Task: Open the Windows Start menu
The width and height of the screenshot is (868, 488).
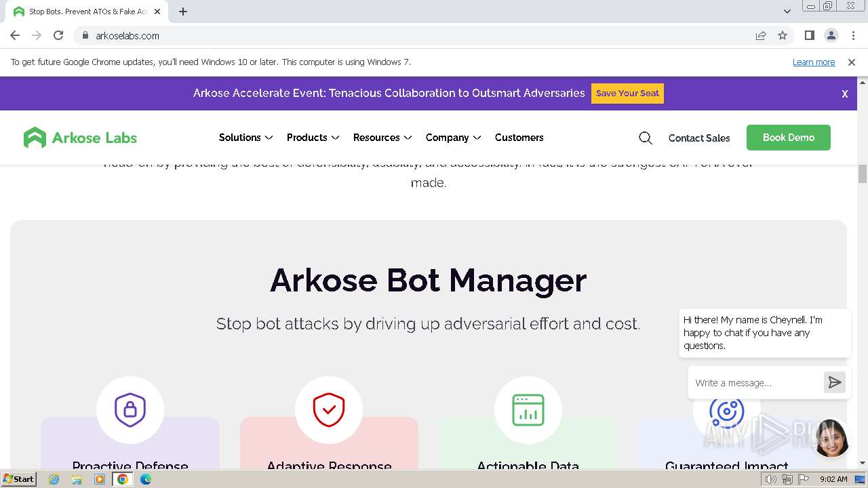Action: (18, 479)
